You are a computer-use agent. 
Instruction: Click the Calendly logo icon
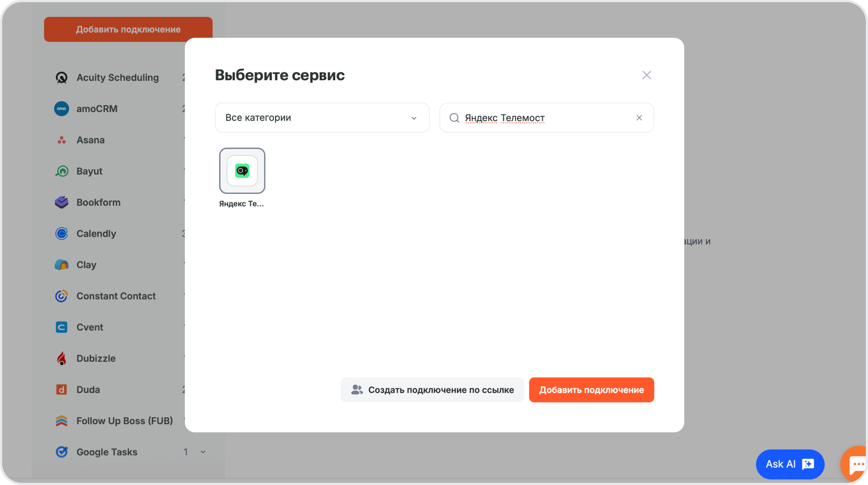tap(61, 234)
